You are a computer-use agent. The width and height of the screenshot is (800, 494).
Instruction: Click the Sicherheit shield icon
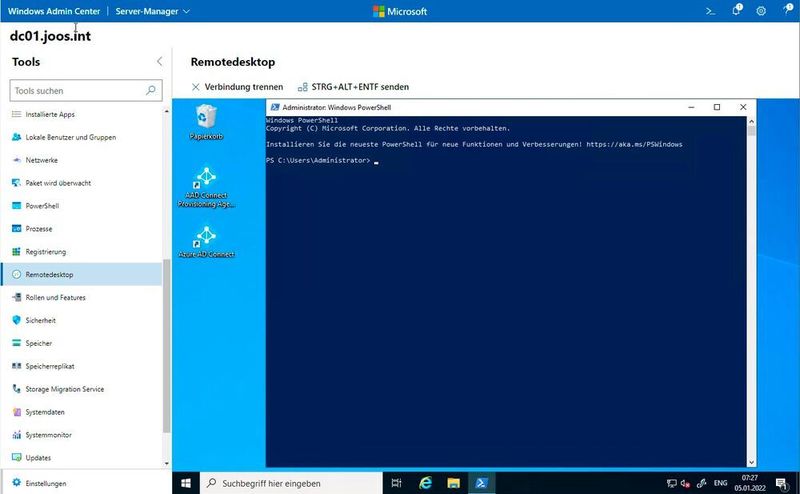click(16, 320)
